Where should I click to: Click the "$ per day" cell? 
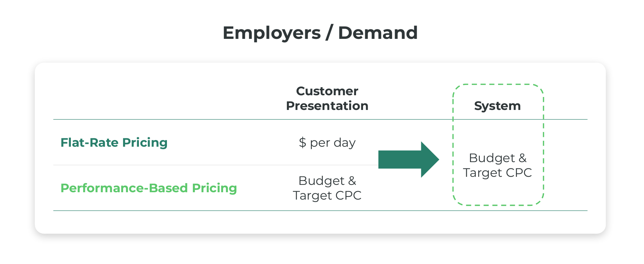pos(327,143)
